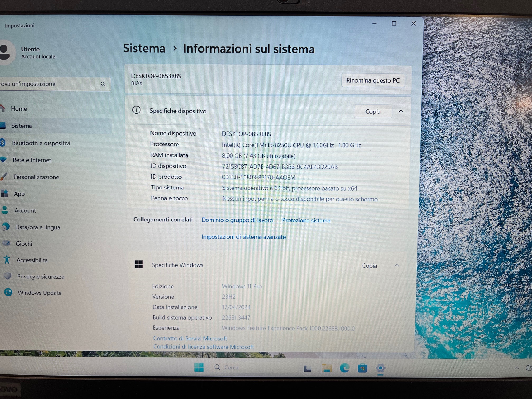Click the info icon beside Specifiche dispositivo
The width and height of the screenshot is (532, 399).
pyautogui.click(x=136, y=110)
